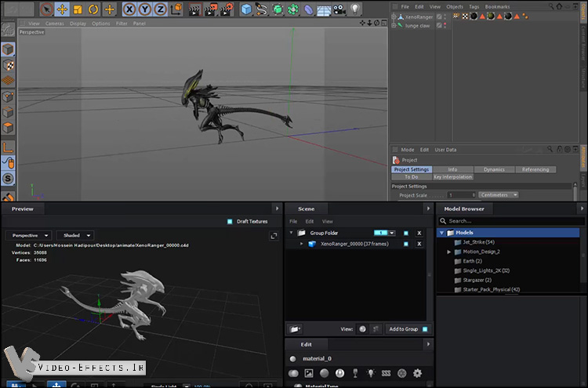Open the Perspective view dropdown in Preview
The image size is (588, 388).
coord(29,235)
